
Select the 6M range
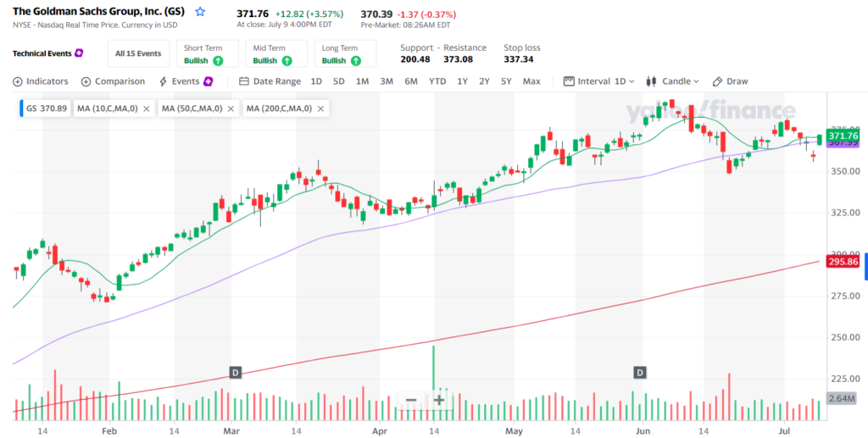[x=411, y=81]
